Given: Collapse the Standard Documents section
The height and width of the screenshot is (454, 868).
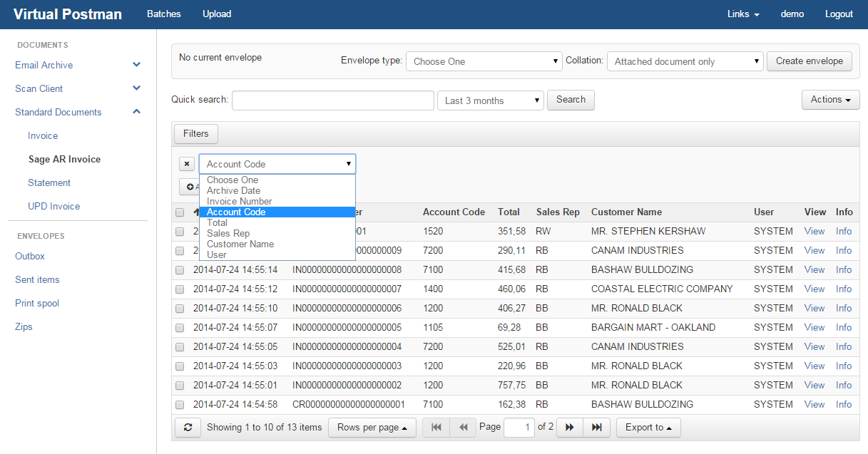Looking at the screenshot, I should [137, 112].
